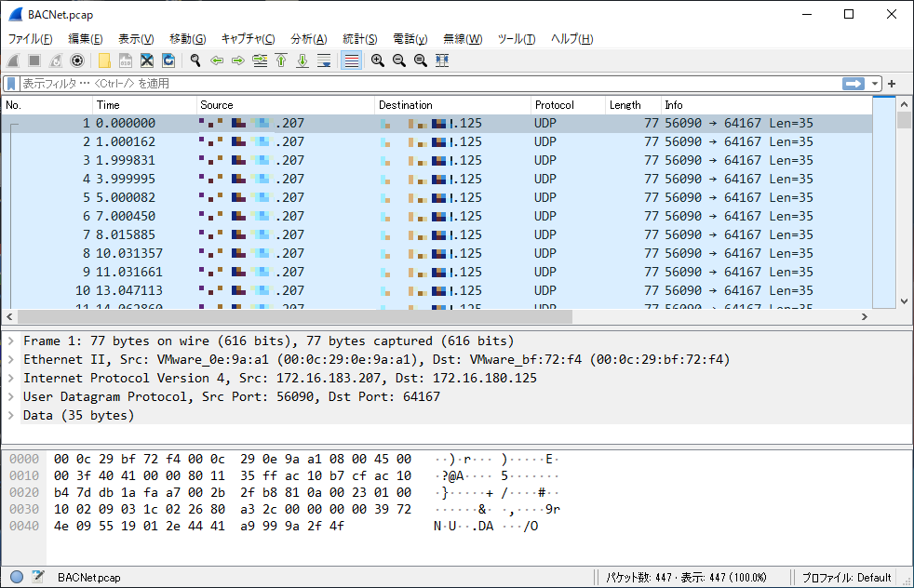Click the expert information circle icon in the status bar
Image resolution: width=914 pixels, height=588 pixels.
tap(17, 577)
